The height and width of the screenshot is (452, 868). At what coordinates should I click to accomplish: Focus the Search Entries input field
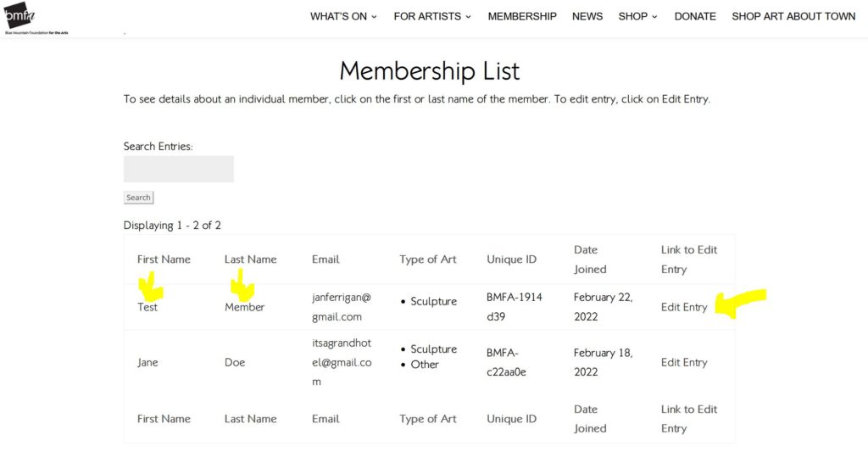(178, 169)
